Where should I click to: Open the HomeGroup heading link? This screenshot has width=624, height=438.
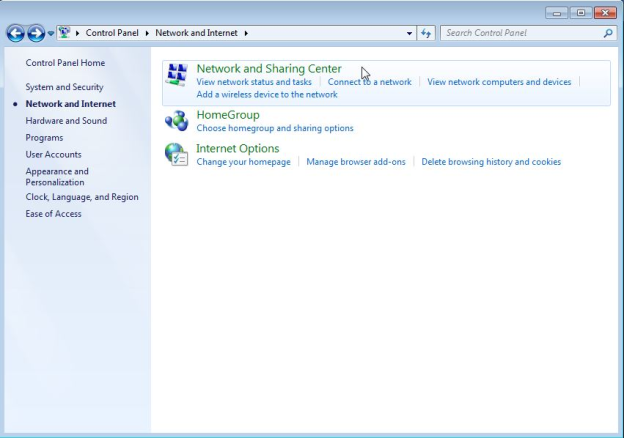(228, 115)
